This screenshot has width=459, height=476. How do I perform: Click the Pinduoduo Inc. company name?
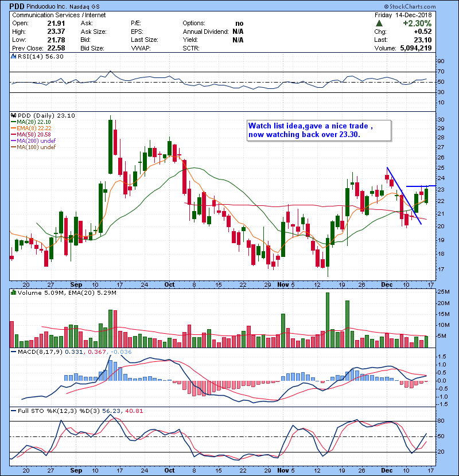[x=47, y=7]
